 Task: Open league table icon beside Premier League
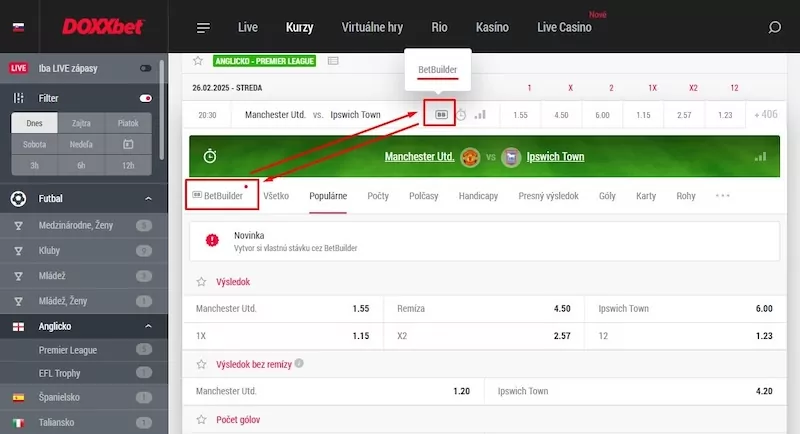333,61
